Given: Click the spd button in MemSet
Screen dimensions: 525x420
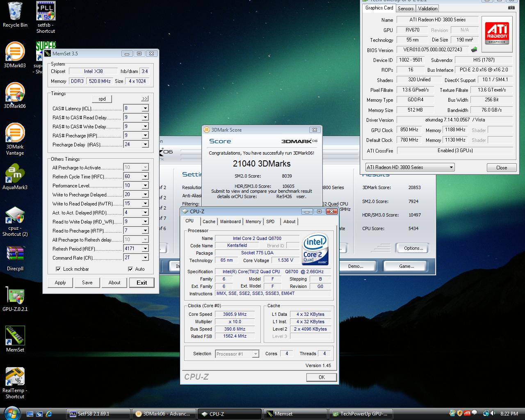Looking at the screenshot, I should tap(102, 99).
